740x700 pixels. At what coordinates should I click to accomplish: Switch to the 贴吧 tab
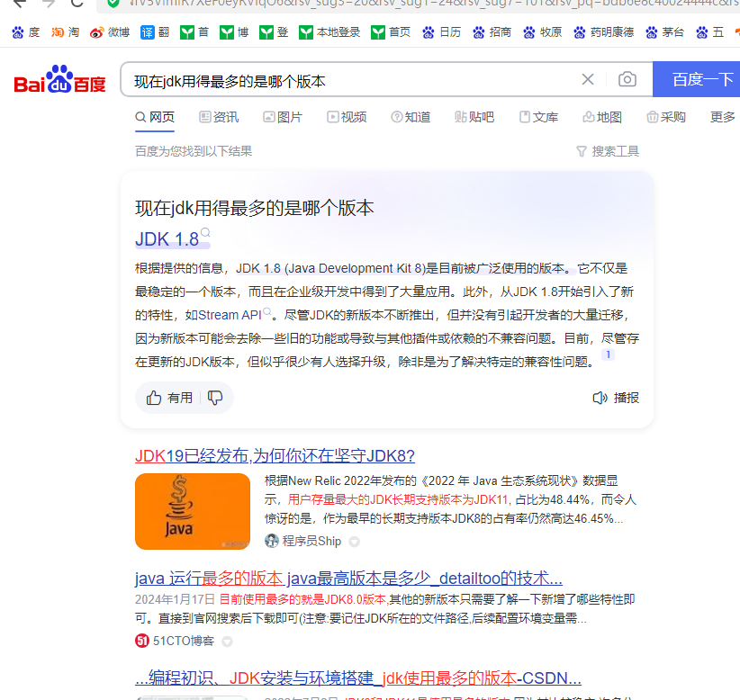click(474, 117)
